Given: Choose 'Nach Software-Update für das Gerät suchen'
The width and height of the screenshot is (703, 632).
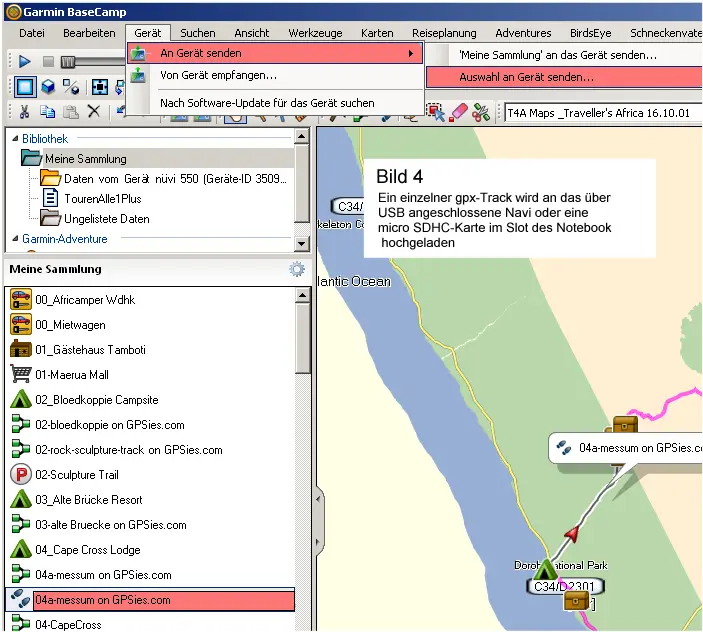Looking at the screenshot, I should (275, 103).
